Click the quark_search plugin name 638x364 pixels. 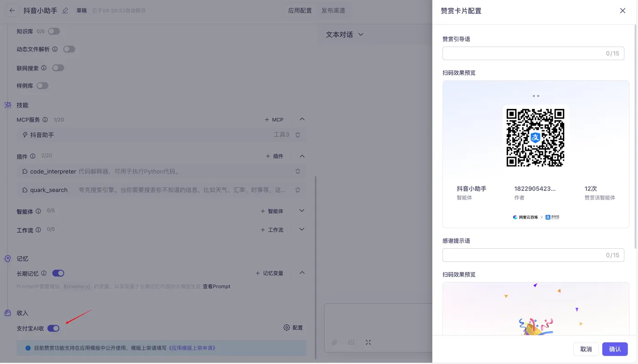(x=49, y=190)
